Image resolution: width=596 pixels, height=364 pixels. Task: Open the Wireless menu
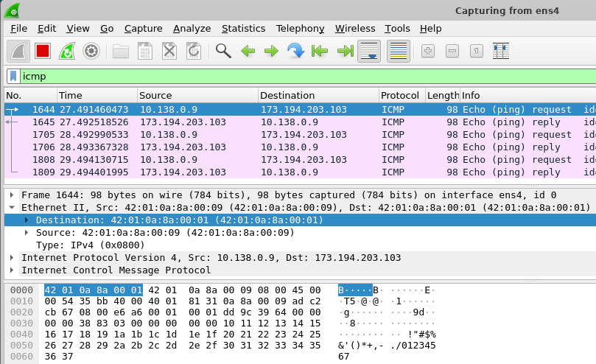355,29
